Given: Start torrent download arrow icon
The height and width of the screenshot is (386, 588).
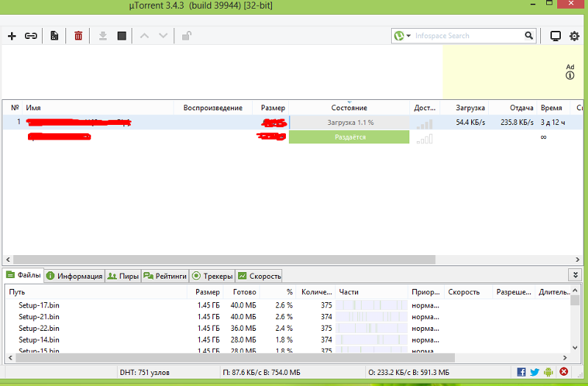Looking at the screenshot, I should tap(103, 36).
